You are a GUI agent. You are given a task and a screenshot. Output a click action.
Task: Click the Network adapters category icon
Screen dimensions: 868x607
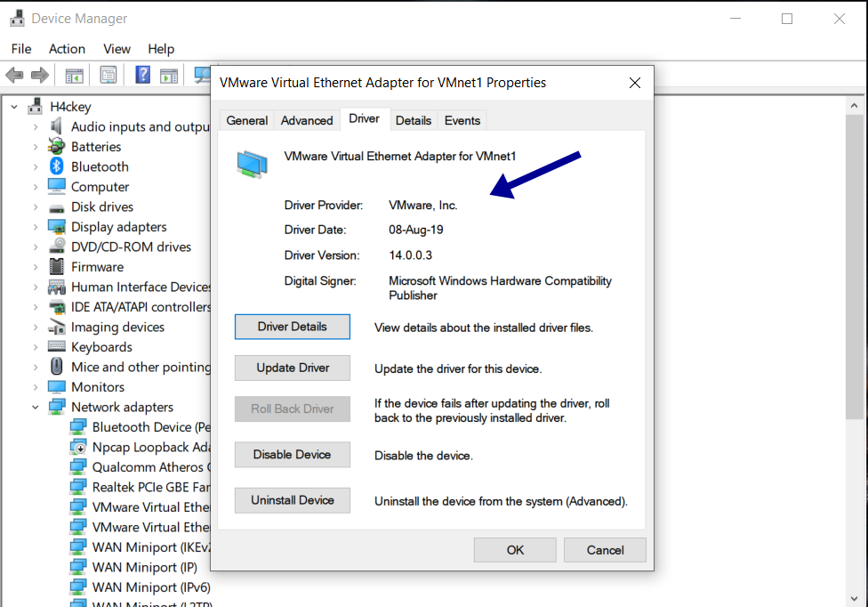(x=56, y=407)
